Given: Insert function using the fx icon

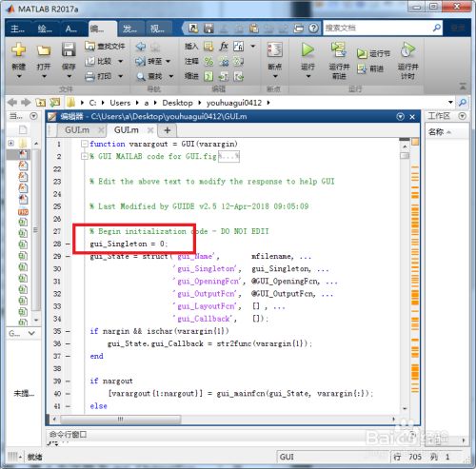Looking at the screenshot, I should tap(224, 47).
